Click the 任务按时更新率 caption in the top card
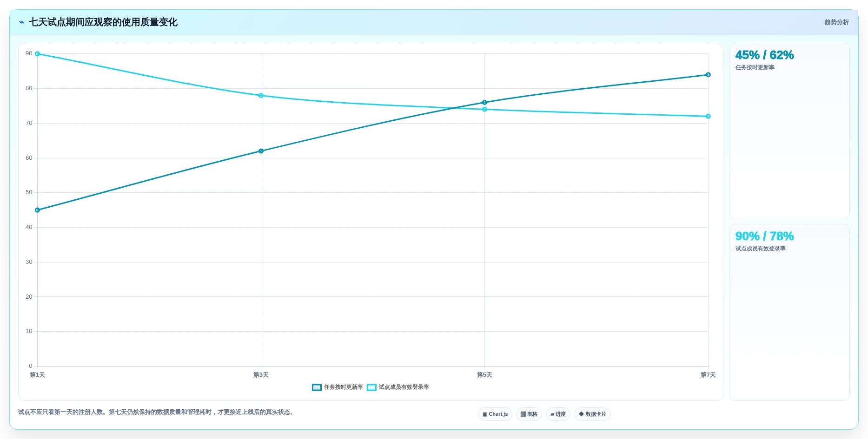The image size is (868, 439). pyautogui.click(x=755, y=68)
